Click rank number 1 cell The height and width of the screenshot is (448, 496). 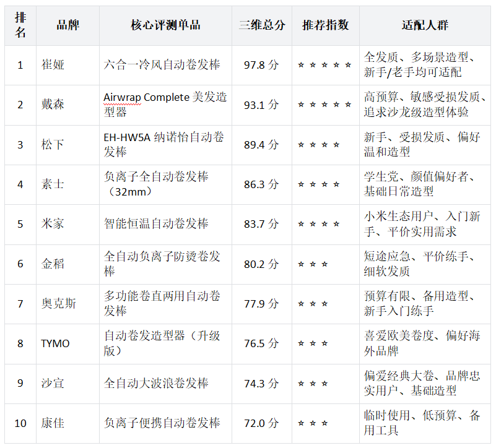click(x=20, y=65)
